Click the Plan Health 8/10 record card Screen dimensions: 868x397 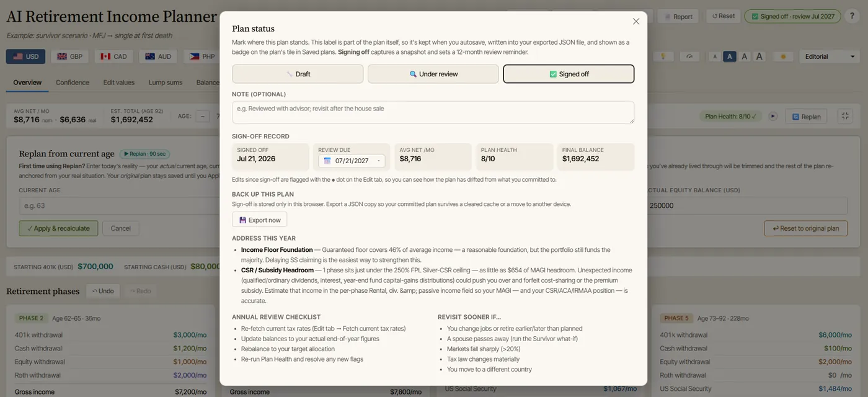515,157
